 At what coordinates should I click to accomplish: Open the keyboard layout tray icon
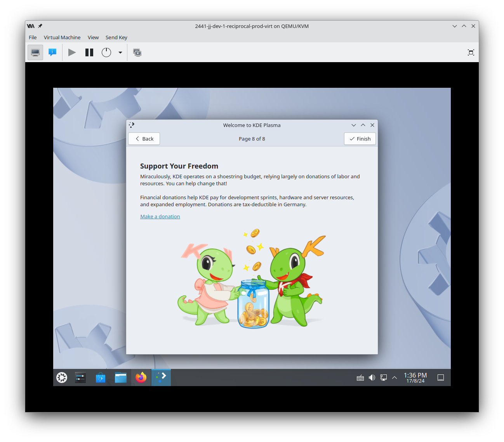coord(360,378)
